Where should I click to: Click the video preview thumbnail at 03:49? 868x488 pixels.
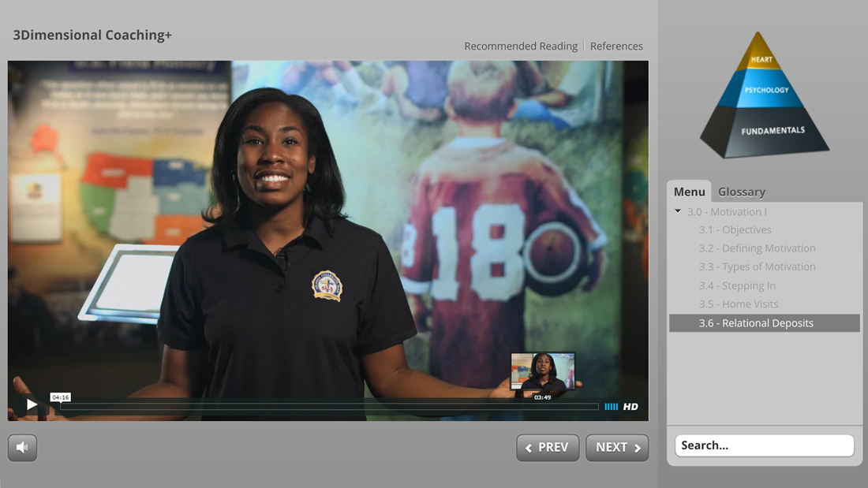pos(542,371)
